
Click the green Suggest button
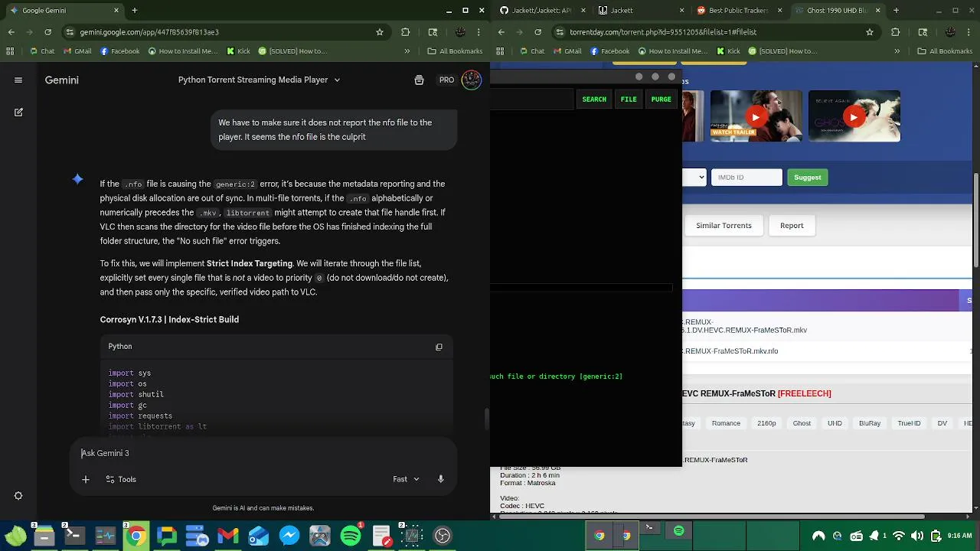click(x=807, y=177)
